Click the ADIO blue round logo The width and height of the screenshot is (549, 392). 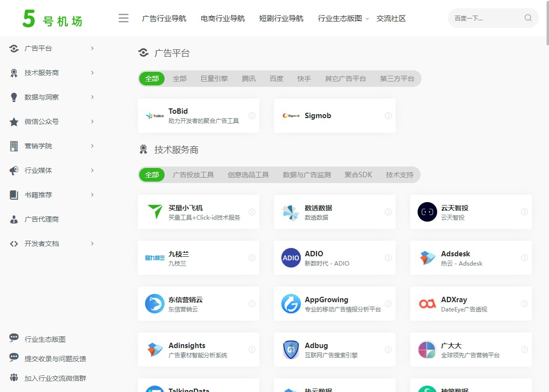[291, 258]
